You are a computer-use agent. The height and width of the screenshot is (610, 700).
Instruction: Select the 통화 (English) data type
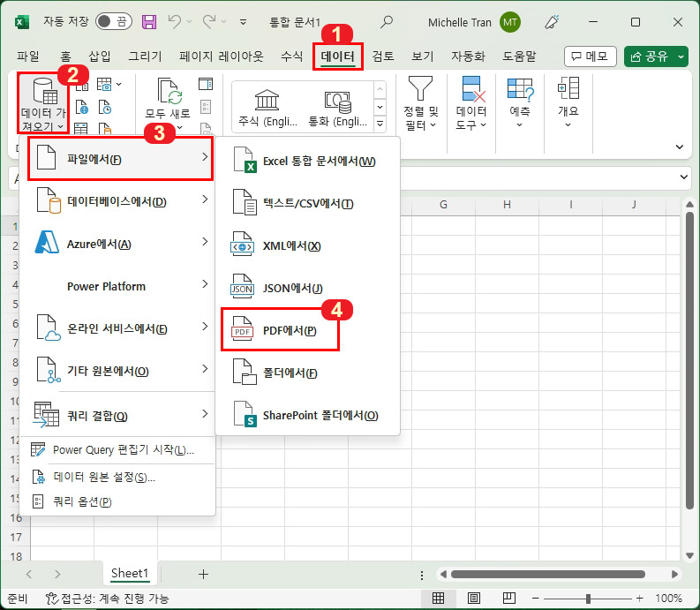(338, 107)
